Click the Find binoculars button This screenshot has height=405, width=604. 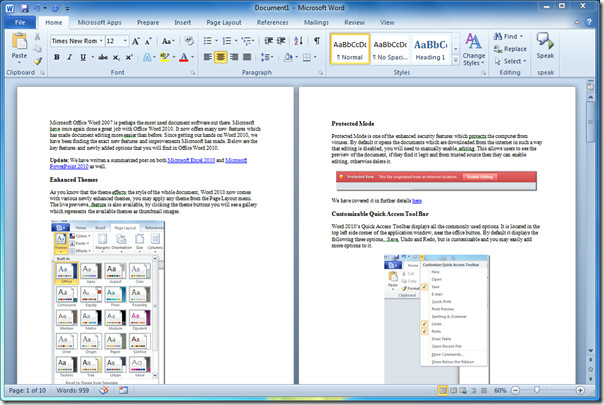click(x=508, y=36)
